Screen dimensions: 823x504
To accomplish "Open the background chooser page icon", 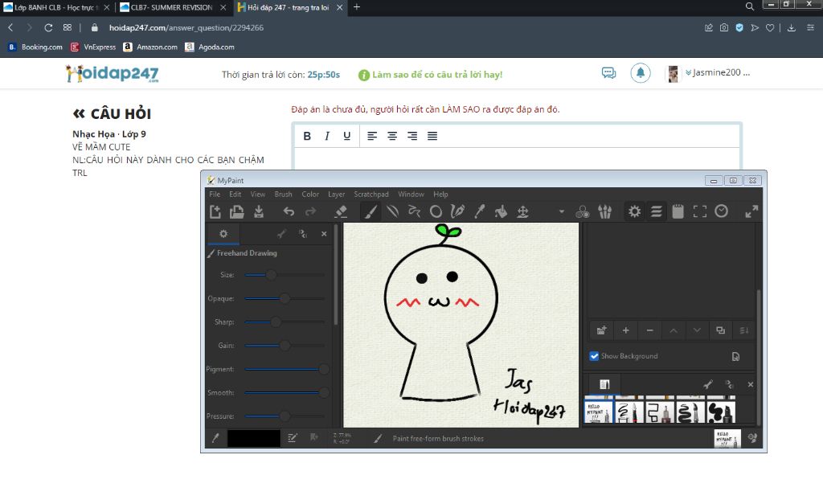I will click(x=736, y=356).
